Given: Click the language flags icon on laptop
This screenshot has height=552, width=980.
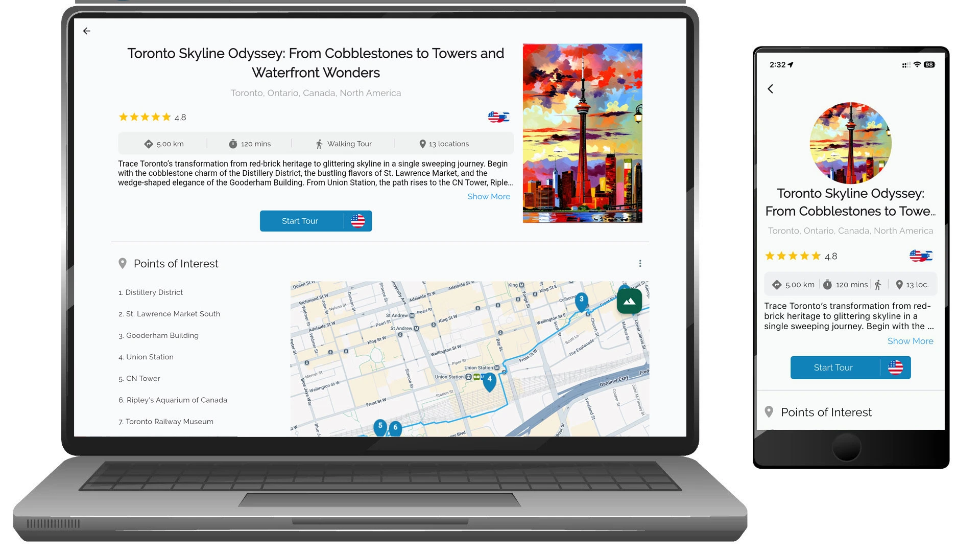Looking at the screenshot, I should pyautogui.click(x=498, y=117).
